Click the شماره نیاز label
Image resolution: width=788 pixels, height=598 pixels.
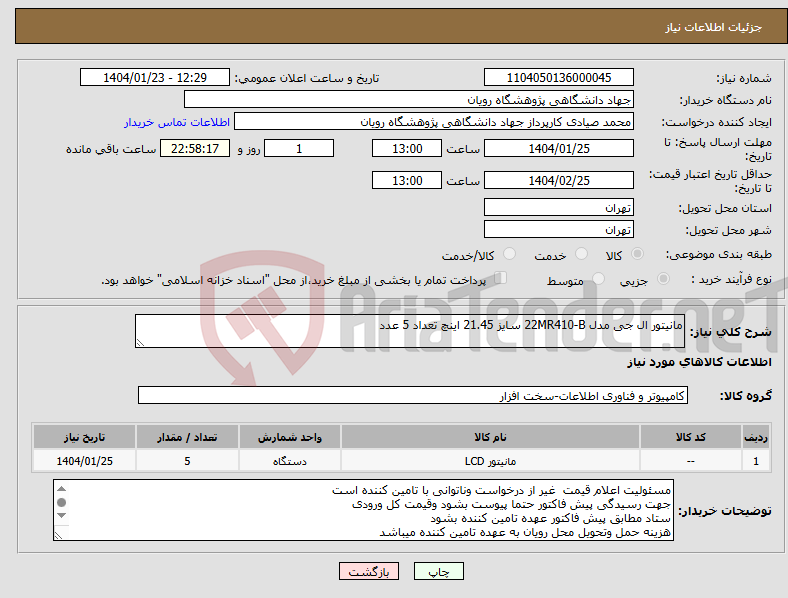[744, 78]
